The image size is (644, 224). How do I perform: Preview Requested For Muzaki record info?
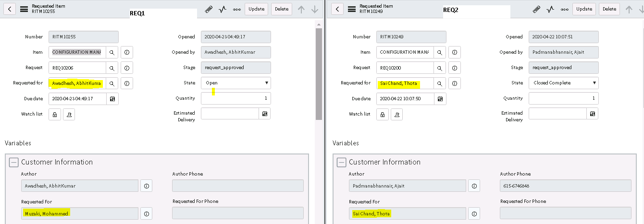click(x=147, y=213)
